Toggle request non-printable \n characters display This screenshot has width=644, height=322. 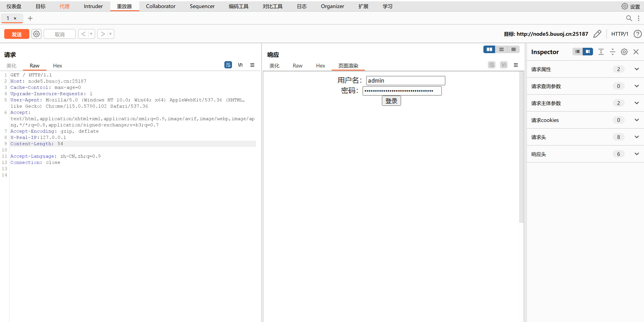tap(240, 65)
